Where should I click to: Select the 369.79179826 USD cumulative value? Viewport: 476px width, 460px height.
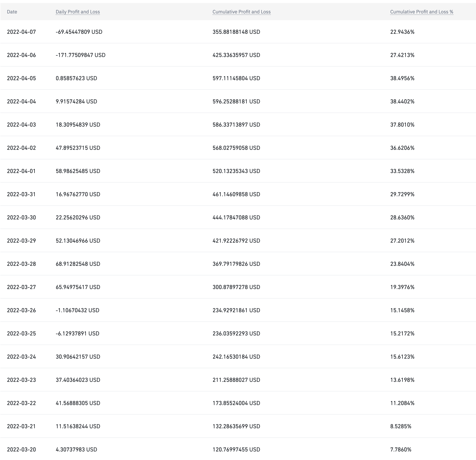click(x=236, y=264)
